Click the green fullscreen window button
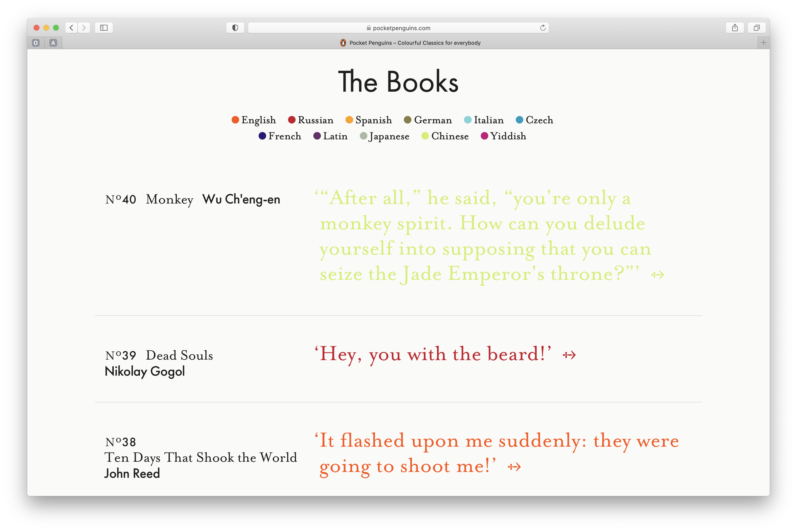This screenshot has width=797, height=532. pos(56,28)
